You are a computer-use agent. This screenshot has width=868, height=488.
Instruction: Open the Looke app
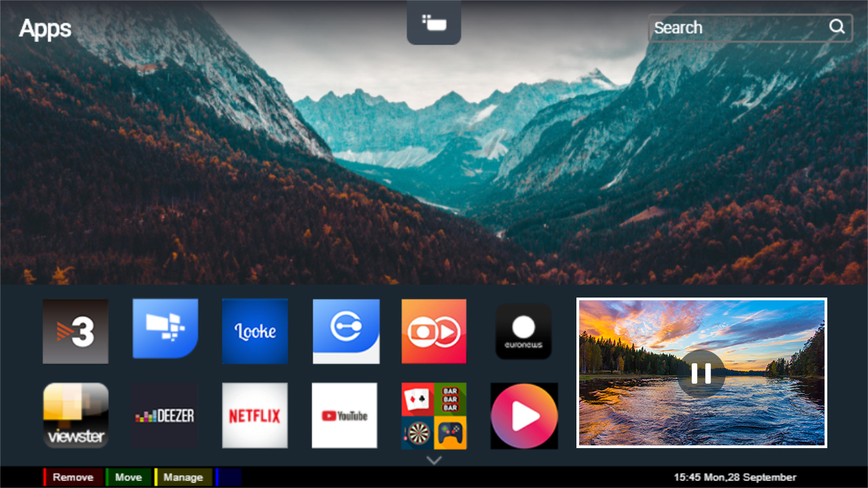pos(255,331)
